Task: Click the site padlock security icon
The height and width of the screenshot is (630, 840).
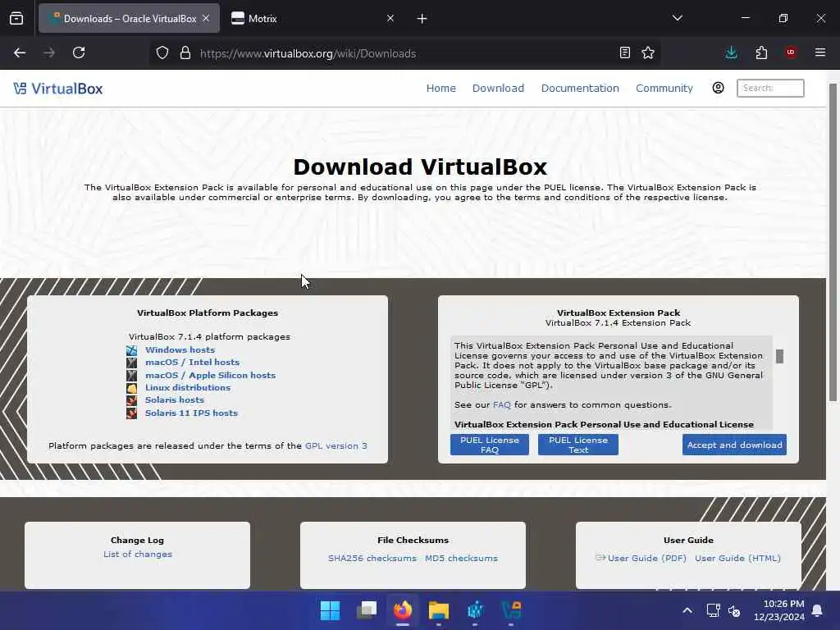Action: 185,53
